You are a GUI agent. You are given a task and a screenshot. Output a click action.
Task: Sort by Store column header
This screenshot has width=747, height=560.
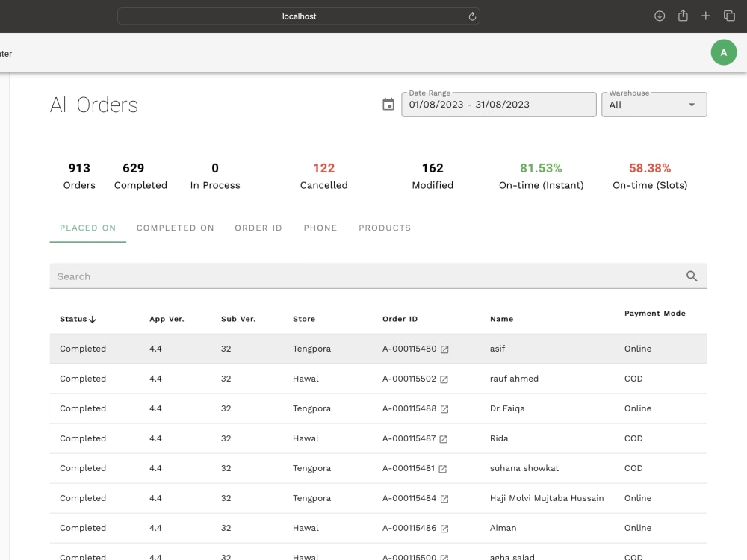304,319
